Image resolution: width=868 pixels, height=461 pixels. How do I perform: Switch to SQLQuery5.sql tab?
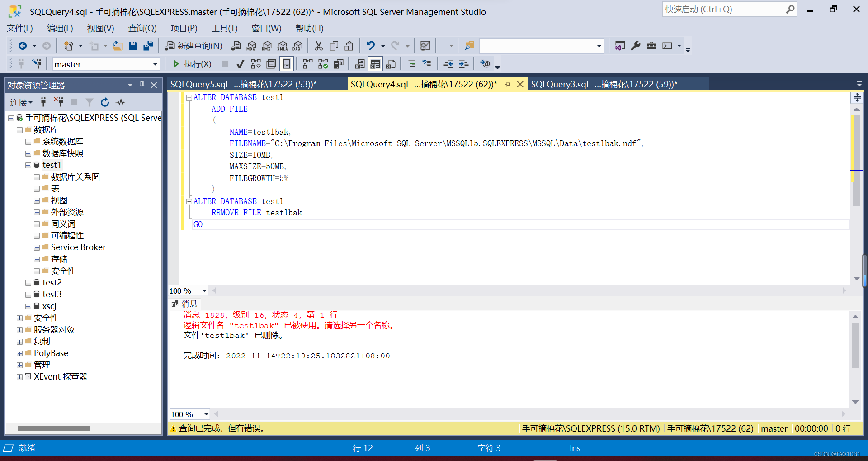click(x=243, y=84)
